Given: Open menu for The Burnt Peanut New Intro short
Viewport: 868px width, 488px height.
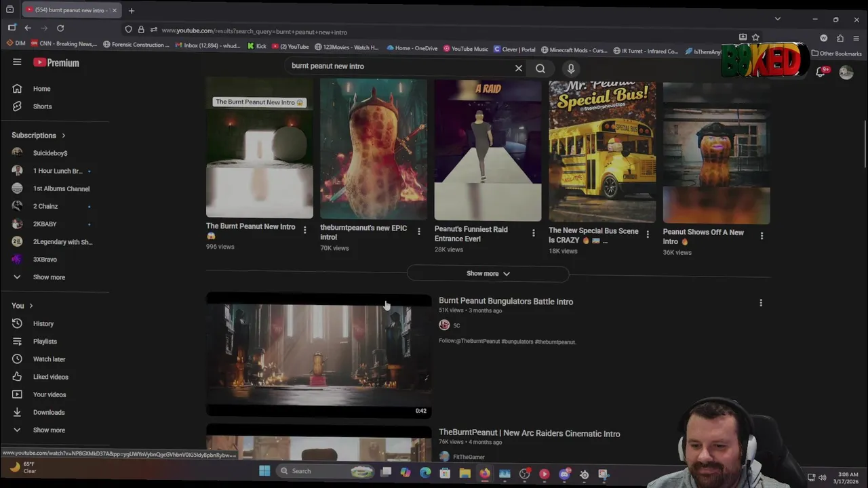Looking at the screenshot, I should (x=304, y=230).
